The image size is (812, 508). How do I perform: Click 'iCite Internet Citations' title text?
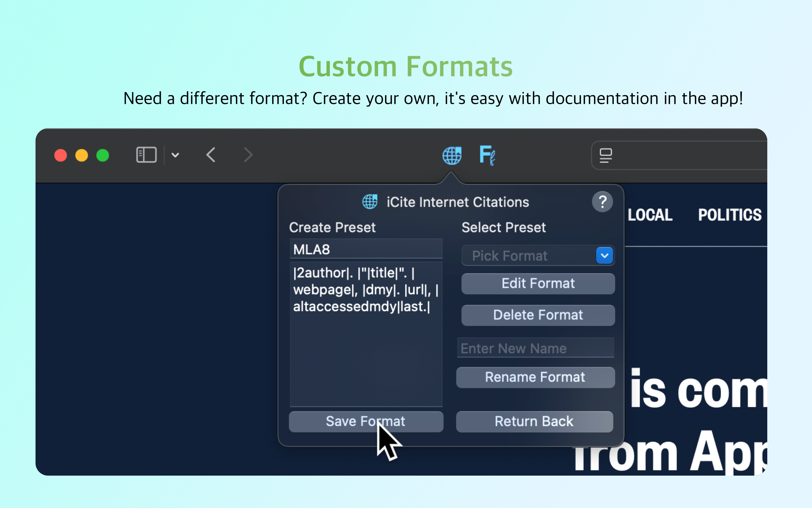point(458,202)
